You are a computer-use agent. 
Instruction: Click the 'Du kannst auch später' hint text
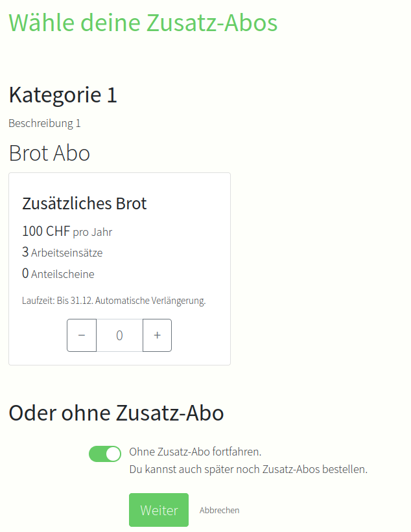tap(248, 468)
